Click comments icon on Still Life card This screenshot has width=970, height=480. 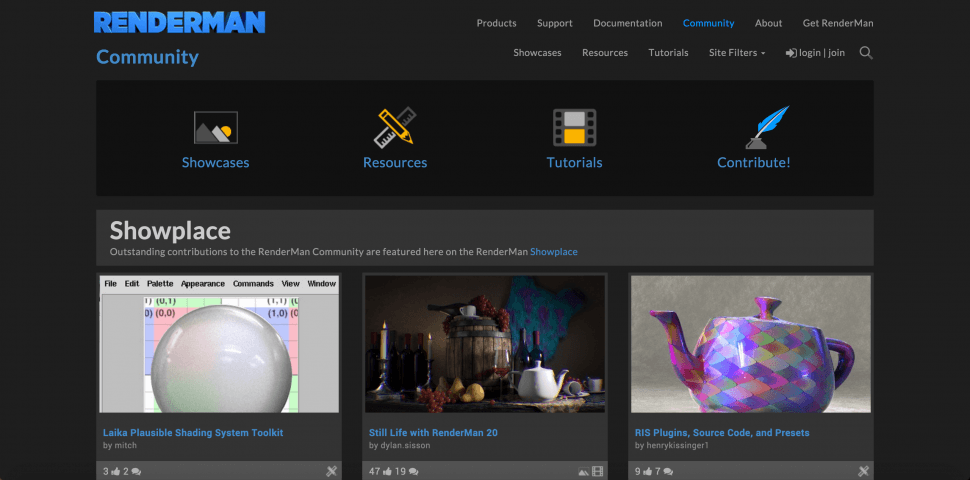tap(413, 471)
